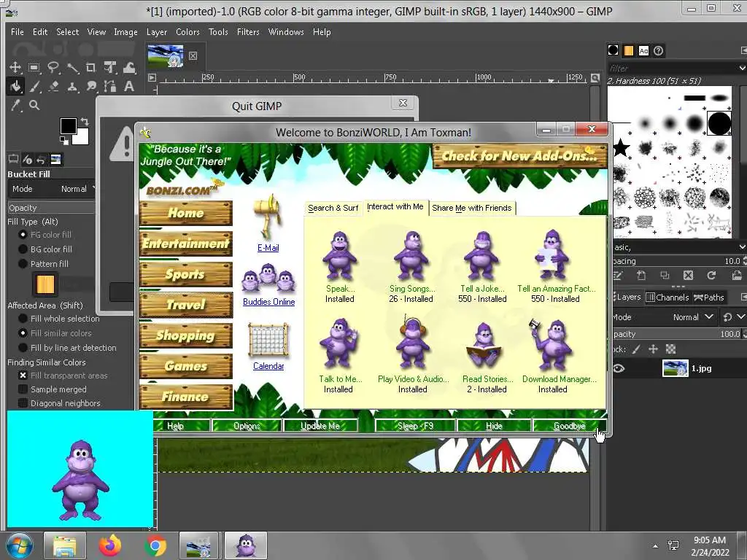The image size is (747, 560).
Task: Open Bucket Fill Mode Normal dropdown
Action: (x=53, y=189)
